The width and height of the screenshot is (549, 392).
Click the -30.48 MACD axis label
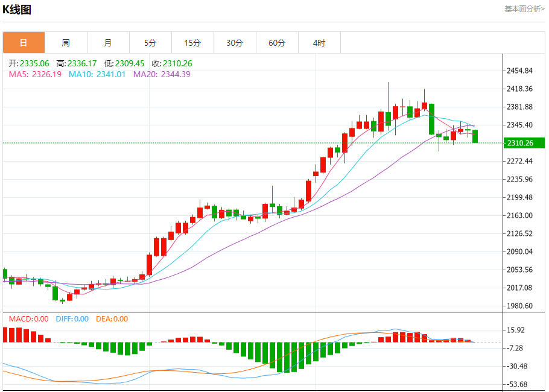point(517,366)
